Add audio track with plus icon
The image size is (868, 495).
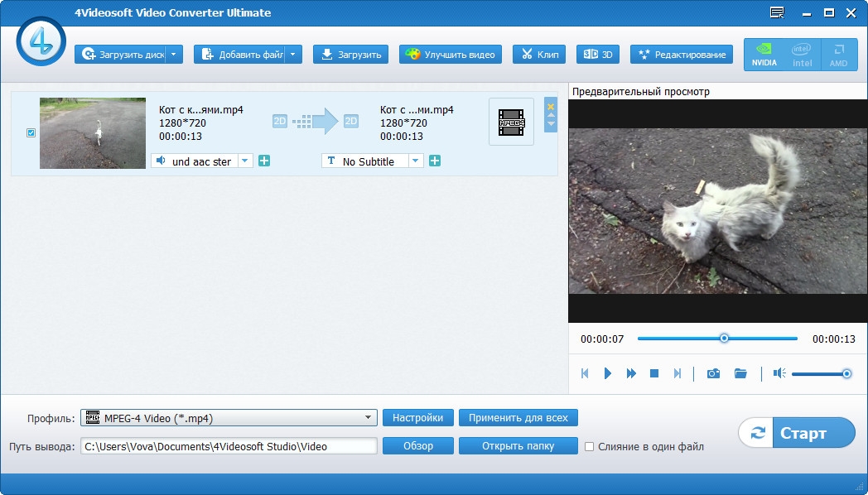click(x=264, y=161)
